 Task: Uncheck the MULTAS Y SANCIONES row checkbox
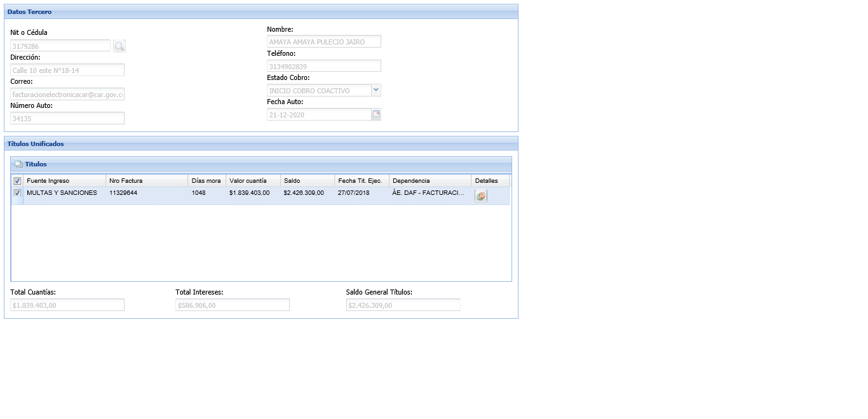coord(17,193)
